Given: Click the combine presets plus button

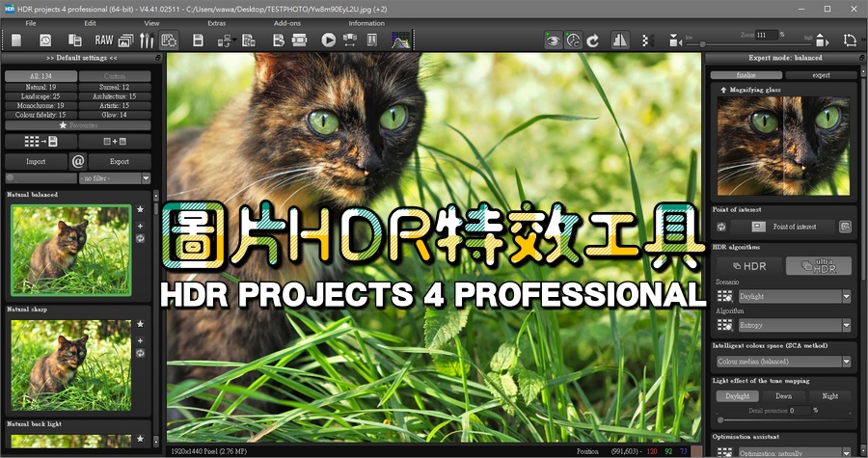Looking at the screenshot, I should [x=115, y=142].
